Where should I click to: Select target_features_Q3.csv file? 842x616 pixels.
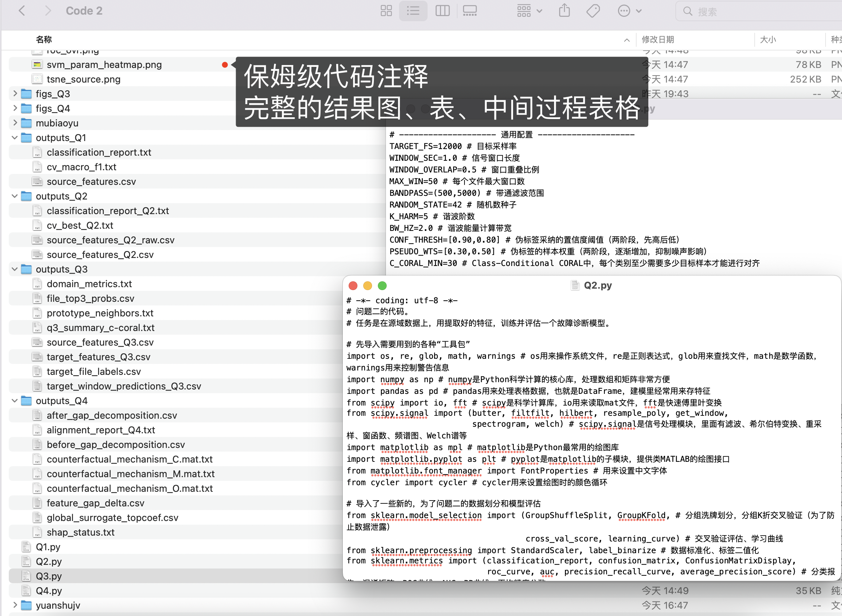point(98,357)
